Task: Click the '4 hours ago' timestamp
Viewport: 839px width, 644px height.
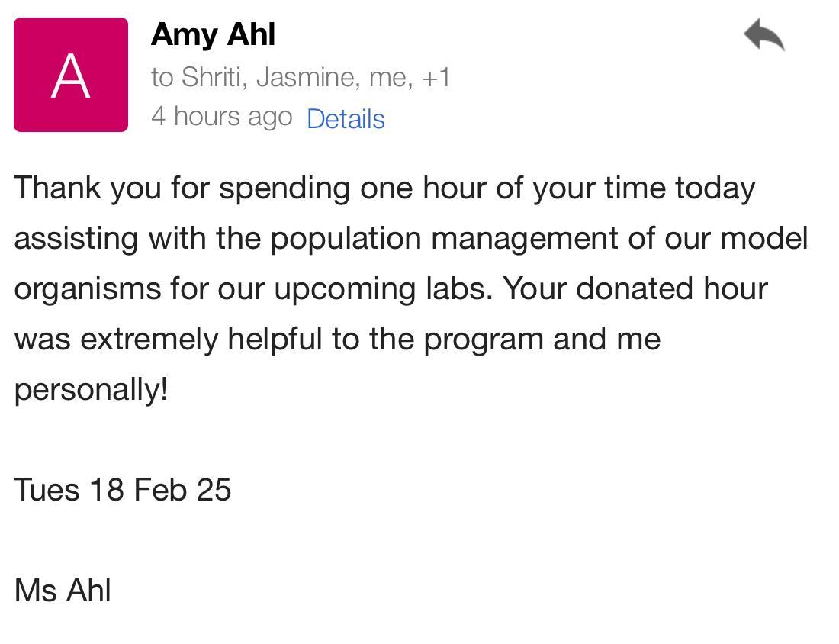Action: pos(221,116)
